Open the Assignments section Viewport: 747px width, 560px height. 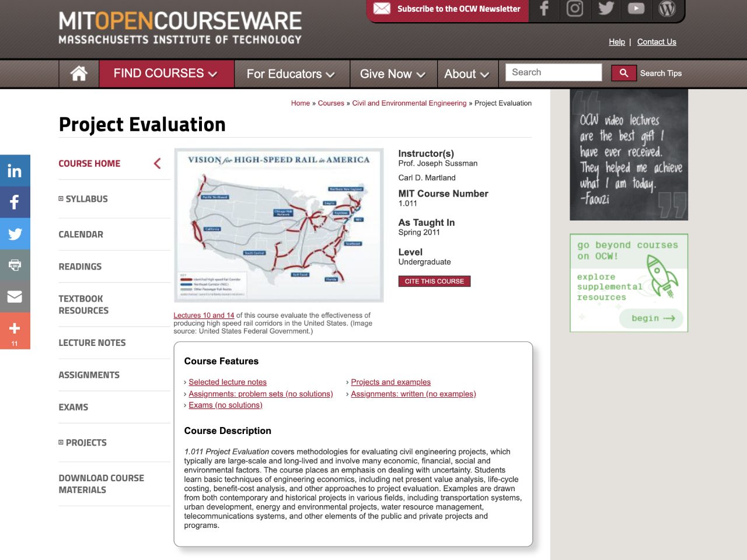coord(89,375)
